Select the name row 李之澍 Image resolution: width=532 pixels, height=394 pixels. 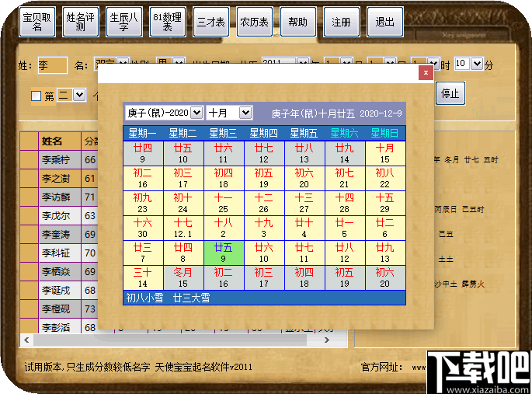(59, 178)
